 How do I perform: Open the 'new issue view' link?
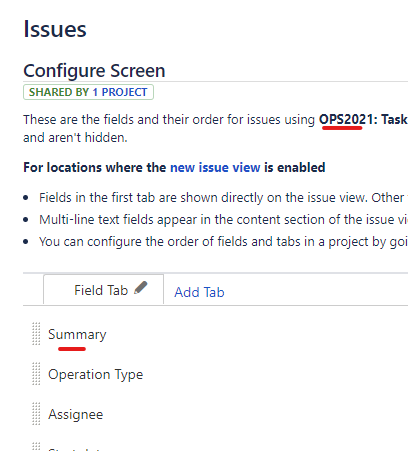click(215, 167)
